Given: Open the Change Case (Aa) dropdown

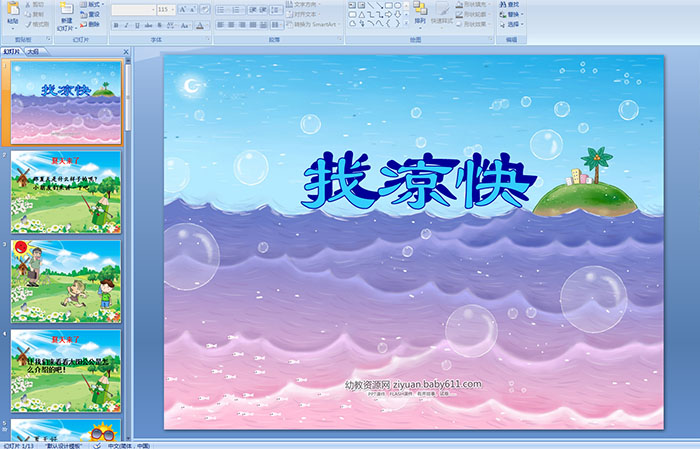Looking at the screenshot, I should pyautogui.click(x=185, y=25).
